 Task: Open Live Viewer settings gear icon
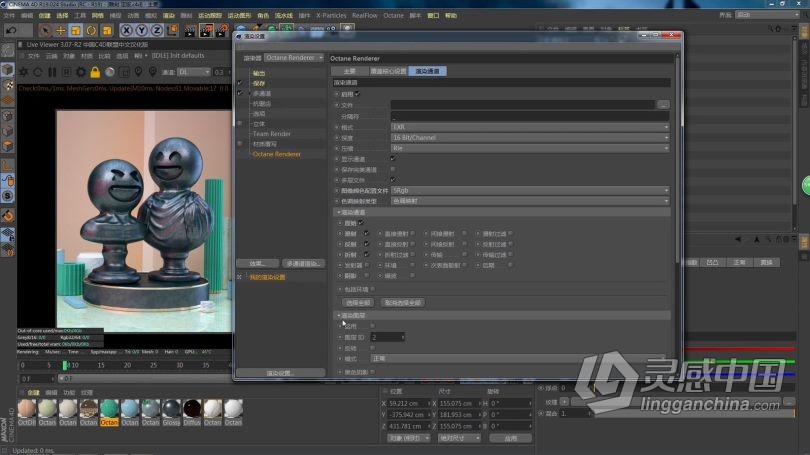tap(81, 72)
